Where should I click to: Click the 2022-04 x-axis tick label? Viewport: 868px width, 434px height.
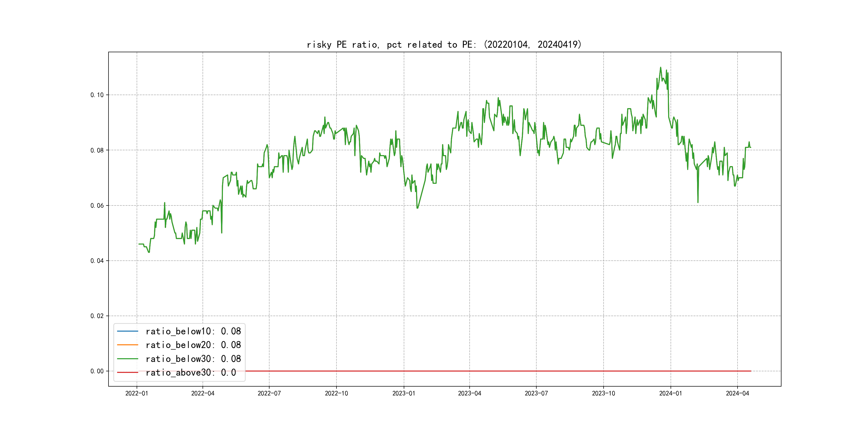pos(203,394)
